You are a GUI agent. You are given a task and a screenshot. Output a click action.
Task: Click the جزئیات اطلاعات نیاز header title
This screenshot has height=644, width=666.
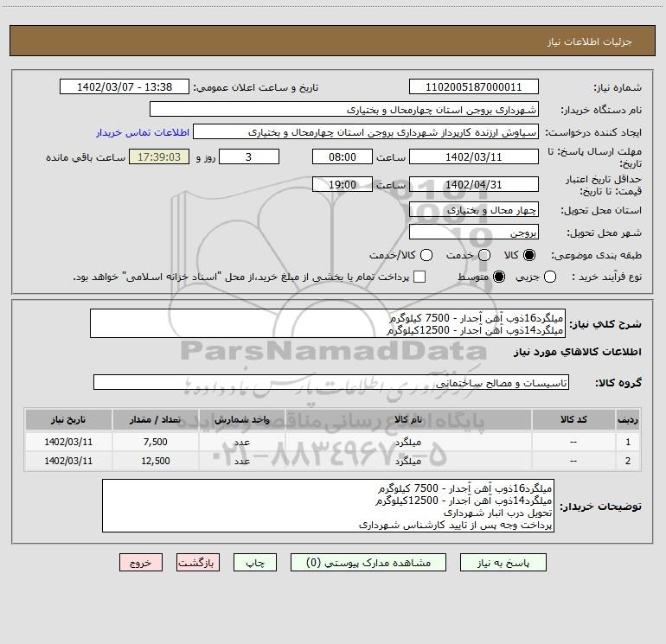click(x=589, y=41)
